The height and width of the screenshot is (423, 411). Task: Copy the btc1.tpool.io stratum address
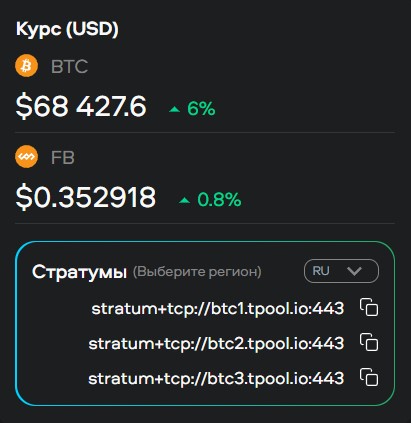369,307
